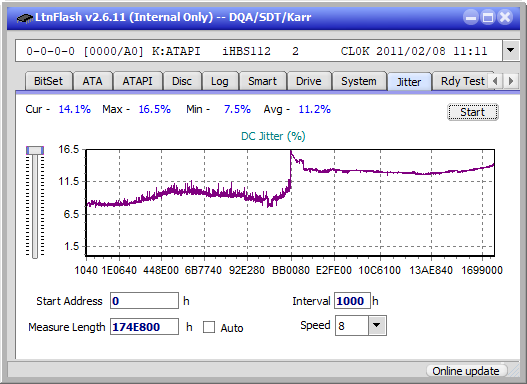The image size is (527, 384).
Task: Open the System tab
Action: click(x=359, y=81)
